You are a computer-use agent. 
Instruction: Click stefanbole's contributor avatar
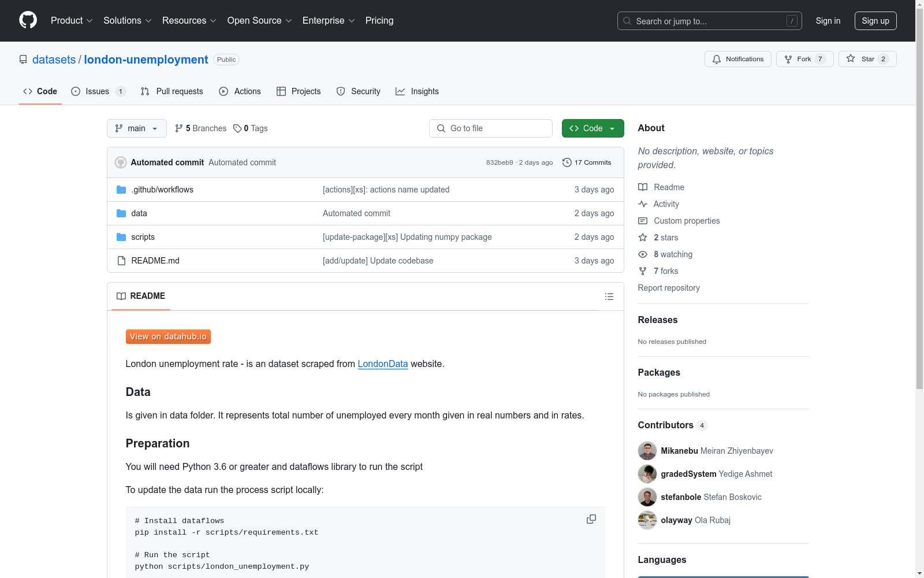click(x=647, y=497)
